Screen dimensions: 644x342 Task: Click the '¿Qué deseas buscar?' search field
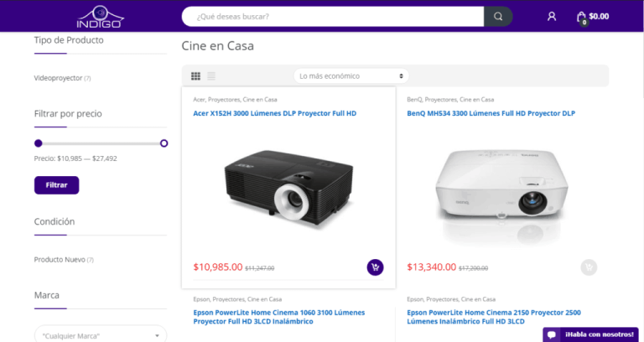[x=332, y=16]
